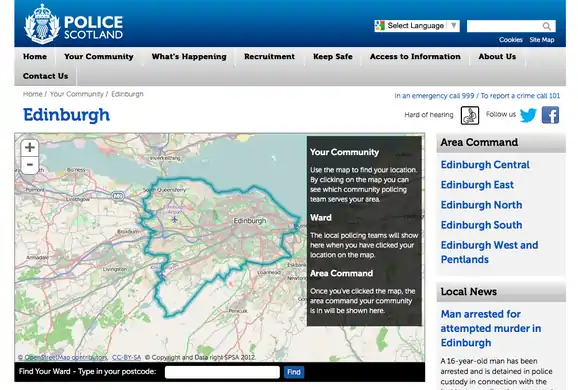Viewport: 578px width, 390px height.
Task: Click the site search text box
Action: [x=504, y=26]
